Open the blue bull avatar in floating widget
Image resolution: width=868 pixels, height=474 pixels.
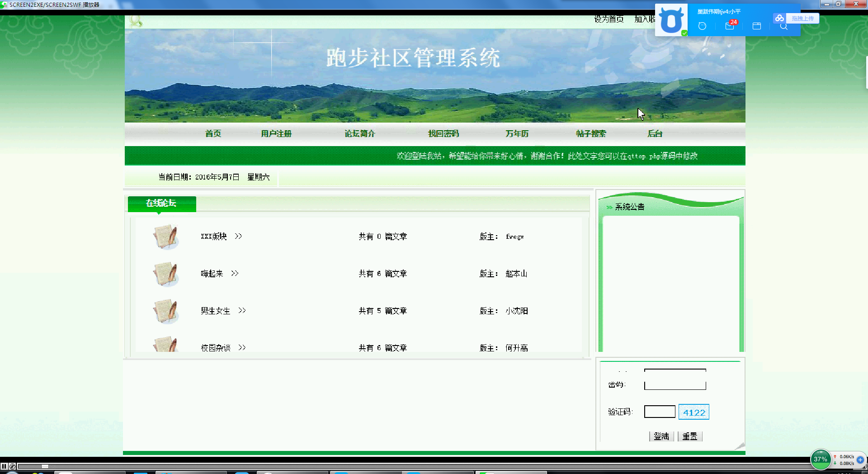[x=671, y=20]
